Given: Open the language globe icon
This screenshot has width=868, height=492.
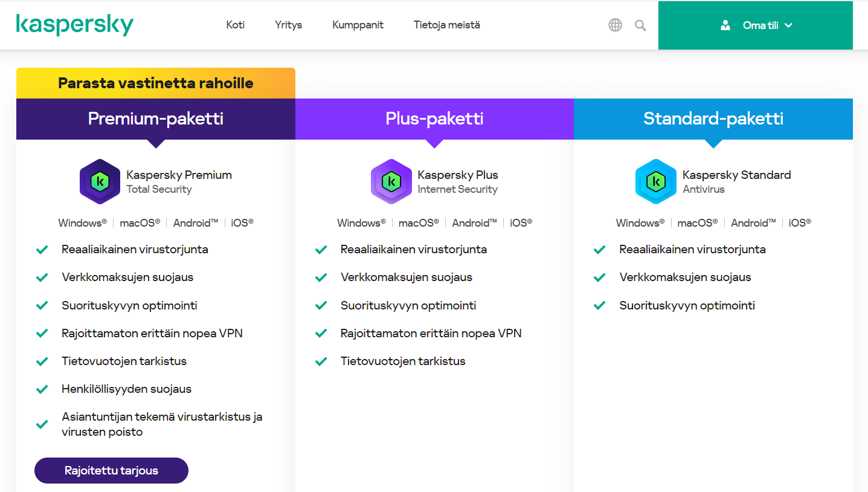Looking at the screenshot, I should (615, 25).
